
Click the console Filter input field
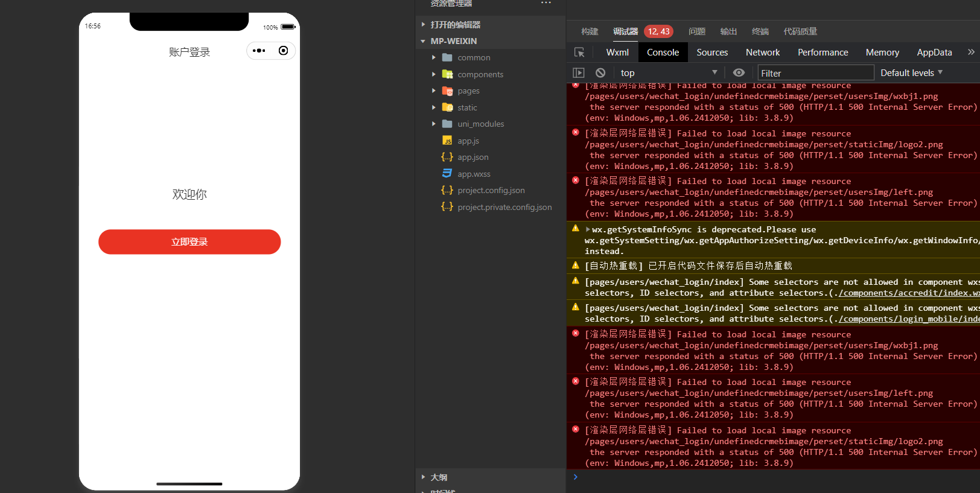816,73
